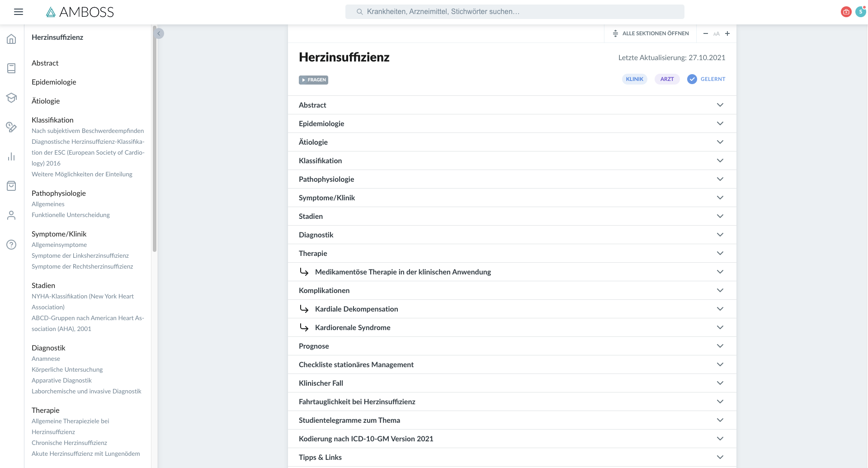Open the user profile avatar
This screenshot has height=468, width=868.
pos(861,12)
